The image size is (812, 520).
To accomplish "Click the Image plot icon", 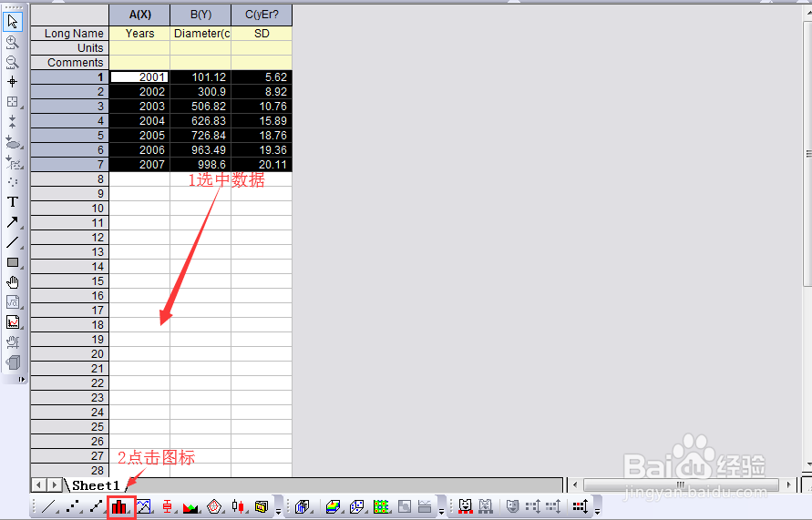I will tap(405, 506).
